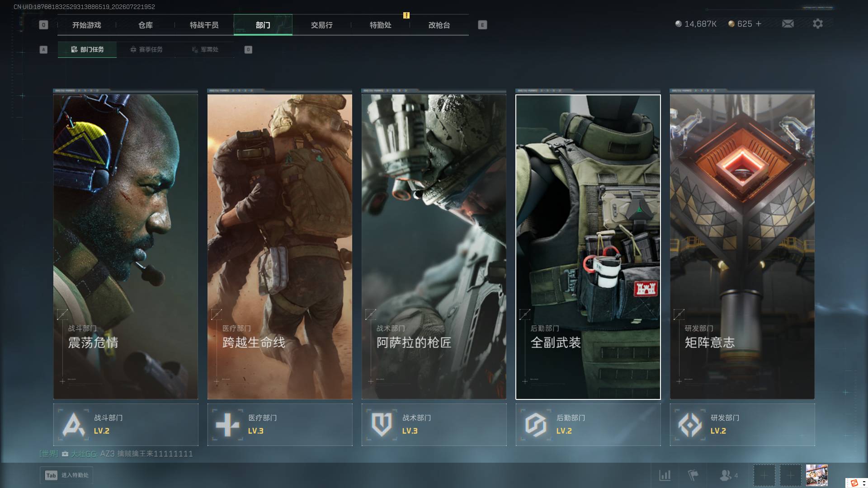The width and height of the screenshot is (868, 488).
Task: Click the 战术部门 LV.3 button
Action: coord(434,425)
